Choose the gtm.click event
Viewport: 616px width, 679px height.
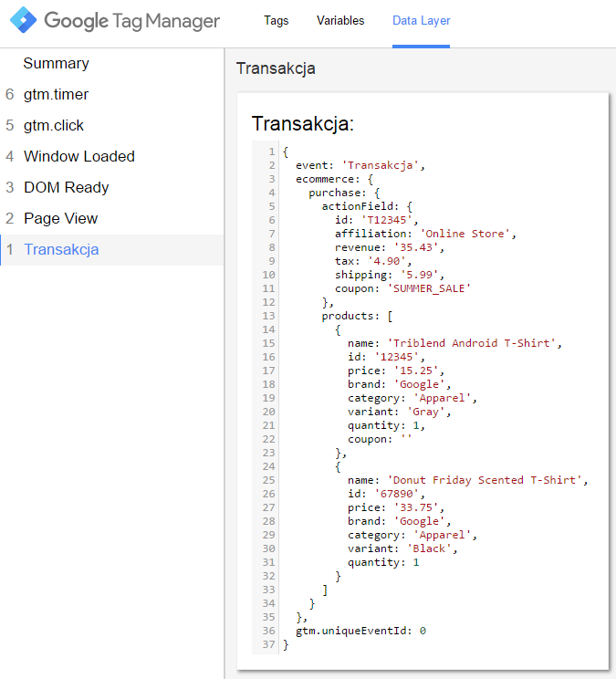[x=54, y=126]
